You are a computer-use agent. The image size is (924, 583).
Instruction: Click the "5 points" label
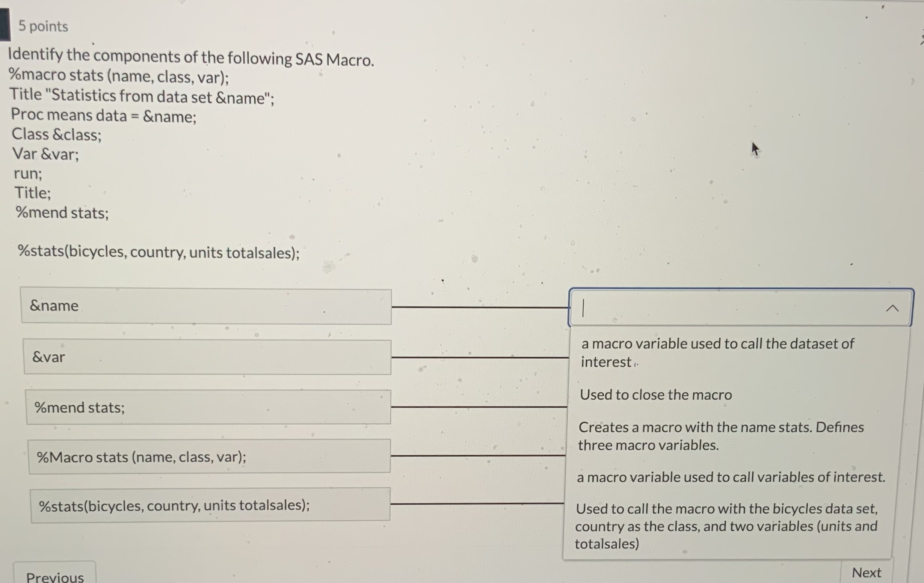click(41, 26)
